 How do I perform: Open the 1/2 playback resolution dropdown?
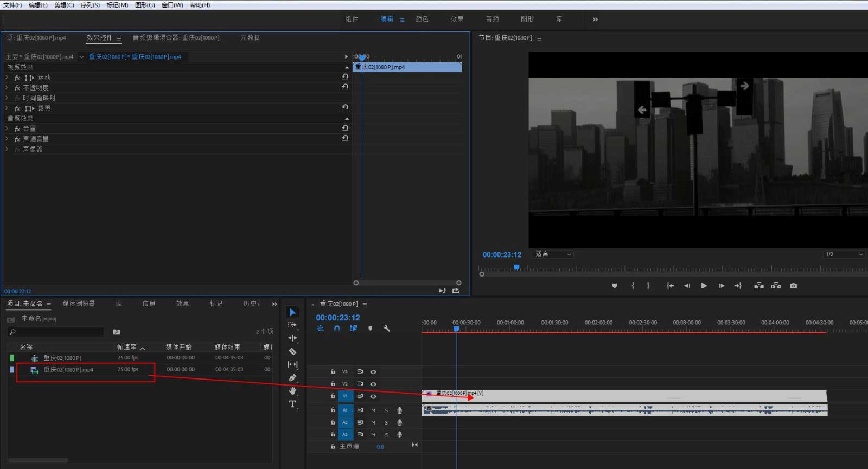click(844, 254)
